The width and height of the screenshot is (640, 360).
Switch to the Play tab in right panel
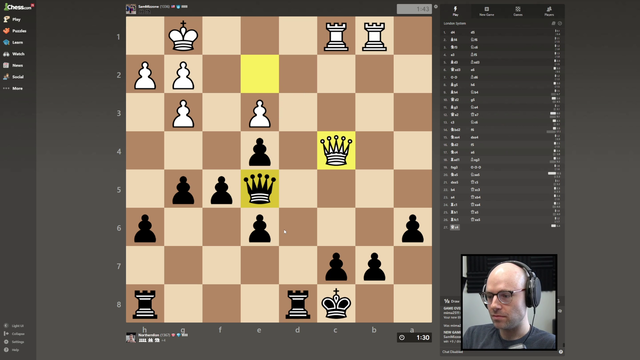(x=455, y=11)
